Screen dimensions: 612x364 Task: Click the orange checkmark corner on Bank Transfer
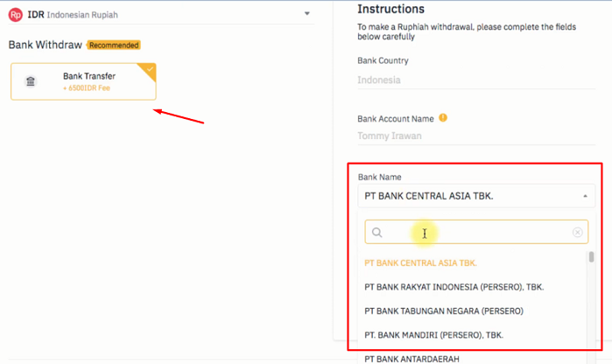click(148, 71)
